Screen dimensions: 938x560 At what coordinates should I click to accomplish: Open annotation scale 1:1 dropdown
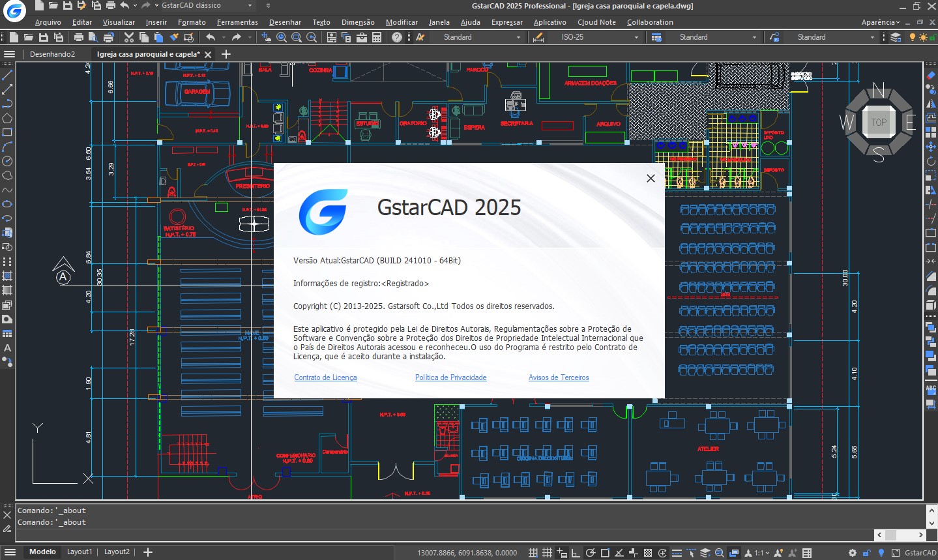762,553
